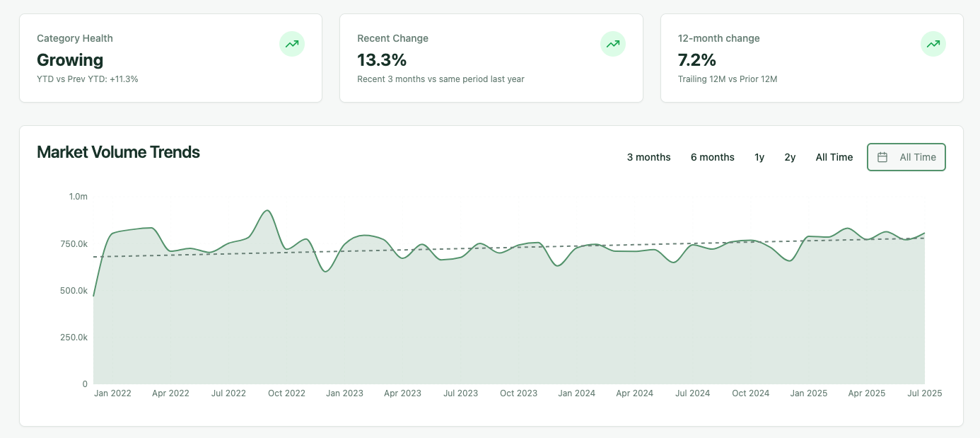The width and height of the screenshot is (980, 438).
Task: Choose the All Time range option
Action: 834,157
